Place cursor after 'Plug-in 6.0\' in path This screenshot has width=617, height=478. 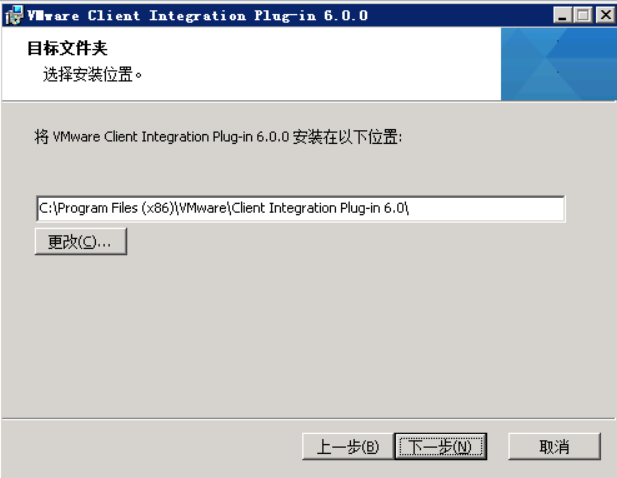pyautogui.click(x=410, y=208)
